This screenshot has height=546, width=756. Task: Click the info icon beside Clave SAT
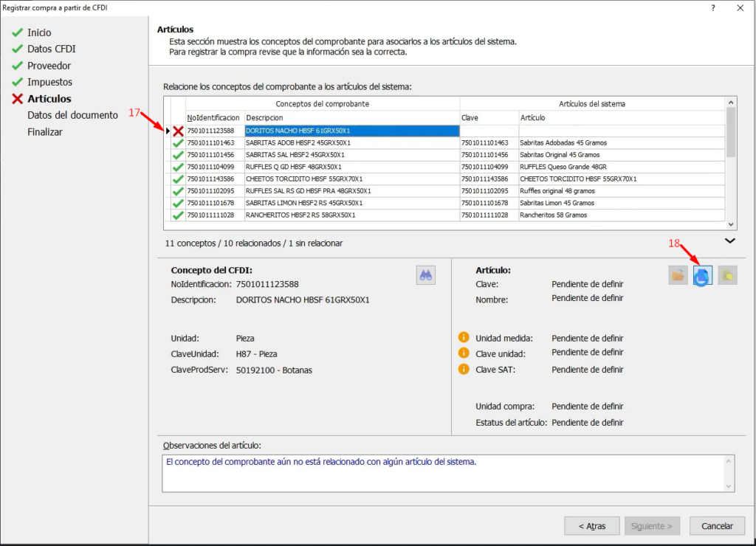click(464, 369)
